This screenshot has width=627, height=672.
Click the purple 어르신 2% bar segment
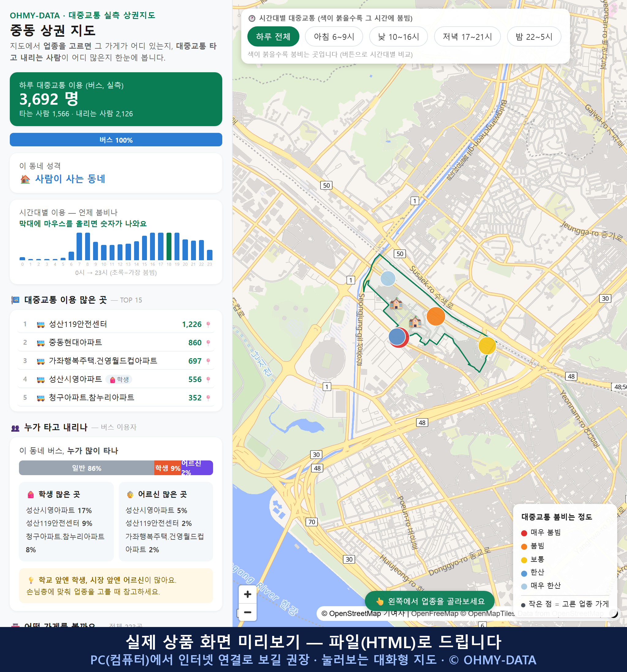[x=197, y=468]
